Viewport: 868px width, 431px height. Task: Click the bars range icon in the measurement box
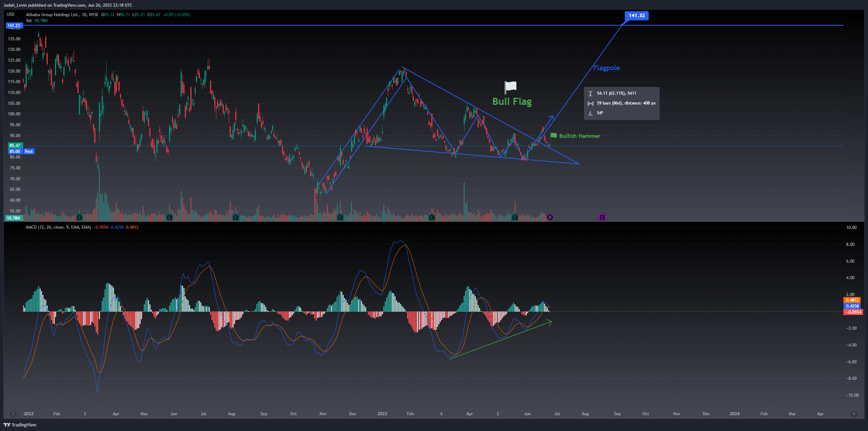click(x=591, y=103)
